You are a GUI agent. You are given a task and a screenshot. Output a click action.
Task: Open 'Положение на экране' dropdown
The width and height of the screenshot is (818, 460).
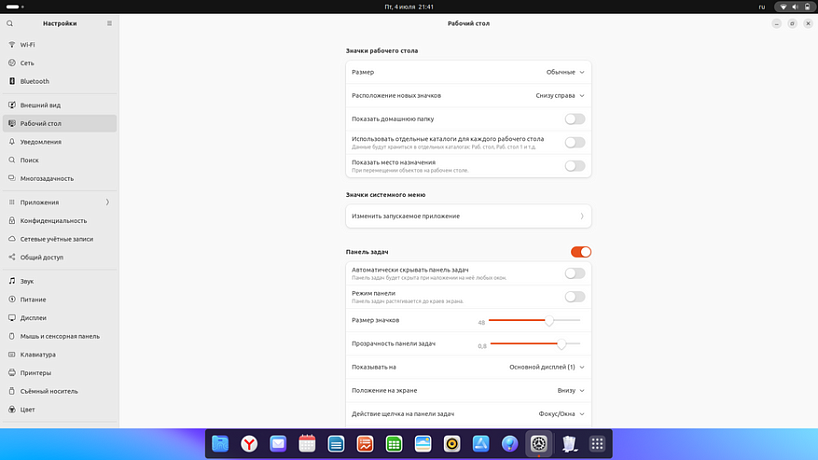[570, 390]
